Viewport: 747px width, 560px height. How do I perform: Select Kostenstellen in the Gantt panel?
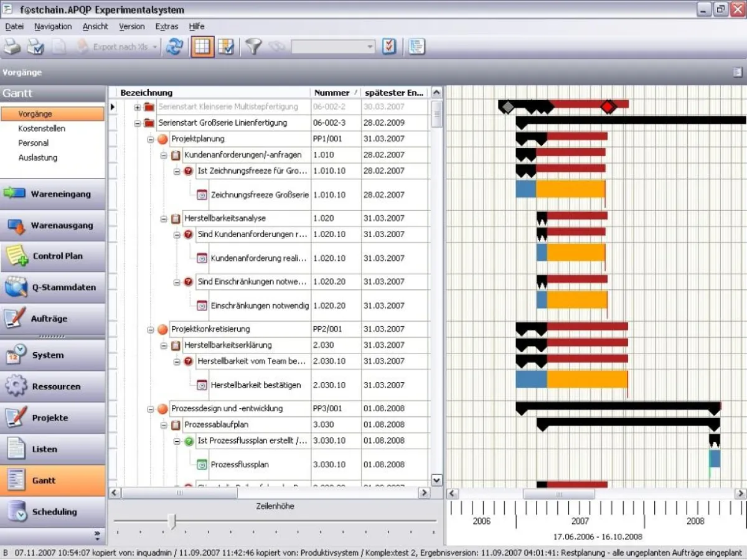coord(42,129)
